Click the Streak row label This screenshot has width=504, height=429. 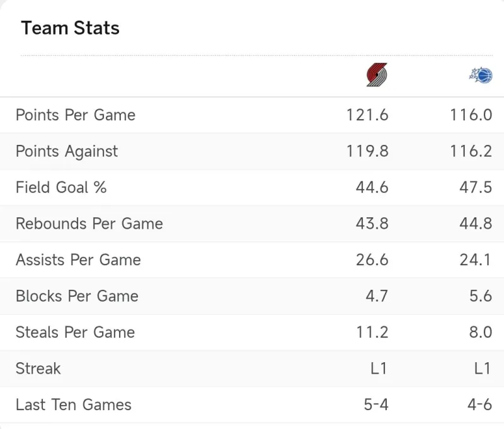coord(38,369)
